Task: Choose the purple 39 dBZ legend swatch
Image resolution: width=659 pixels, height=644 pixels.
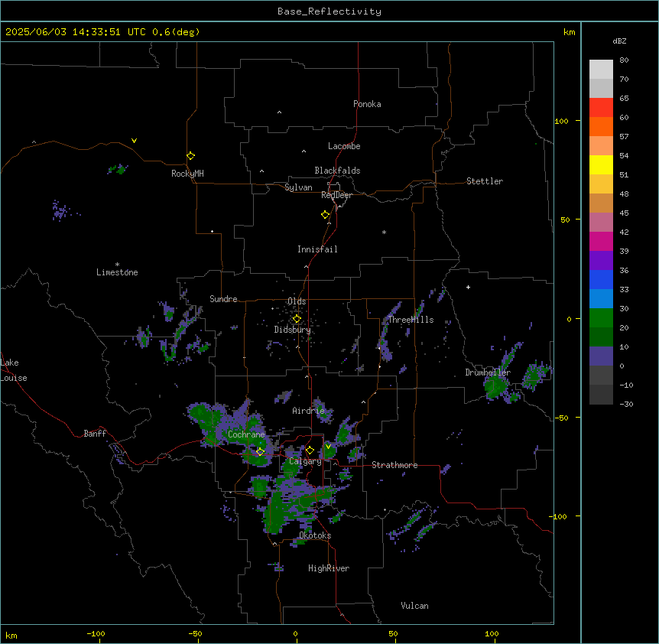Action: point(601,260)
